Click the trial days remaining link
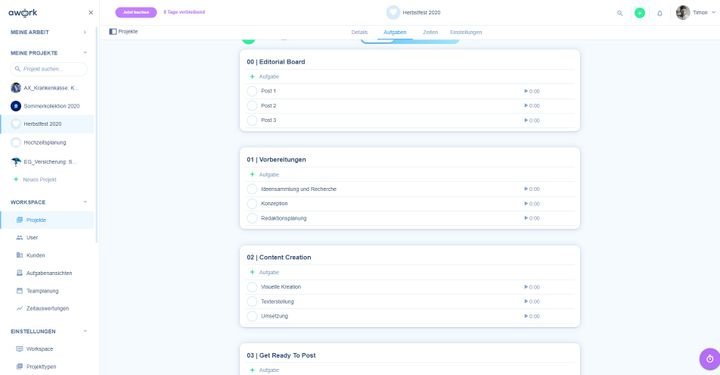Image resolution: width=720 pixels, height=375 pixels. 184,12
